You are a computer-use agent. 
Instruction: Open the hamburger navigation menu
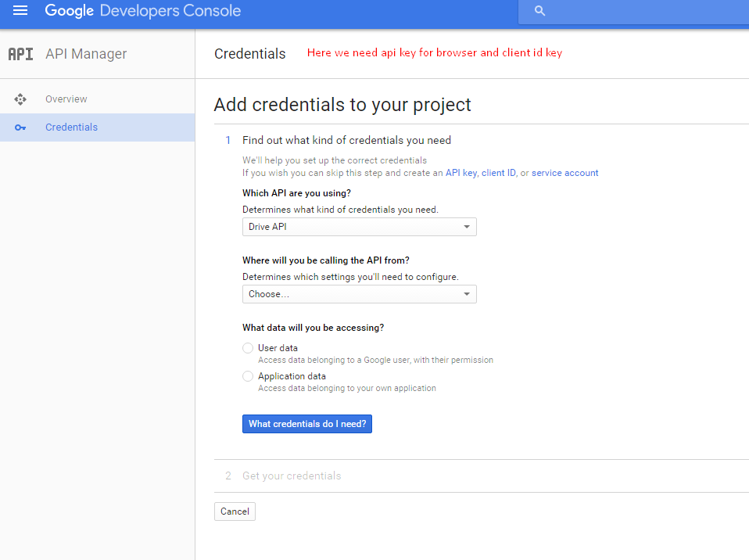(20, 10)
